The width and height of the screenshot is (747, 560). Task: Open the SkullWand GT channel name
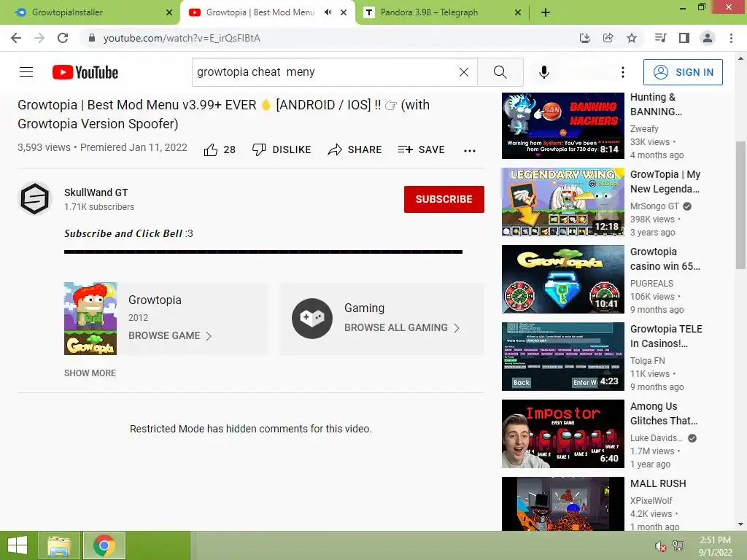click(x=96, y=192)
